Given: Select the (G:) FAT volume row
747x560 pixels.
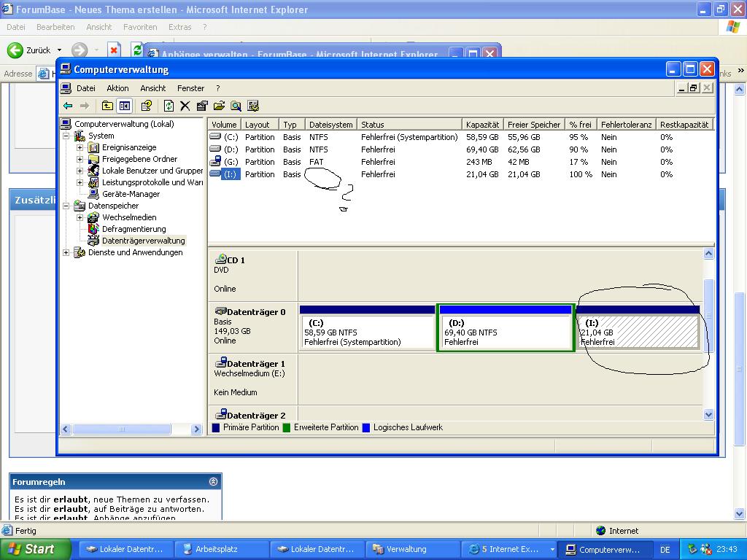Looking at the screenshot, I should pos(461,162).
